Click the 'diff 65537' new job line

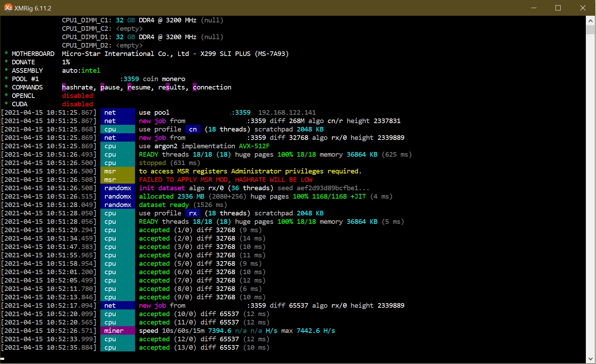click(272, 306)
